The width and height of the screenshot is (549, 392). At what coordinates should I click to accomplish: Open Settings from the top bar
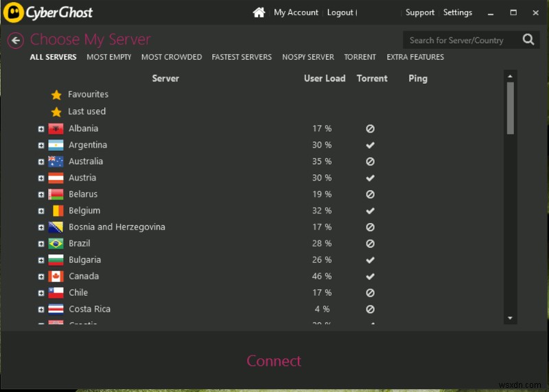tap(458, 12)
